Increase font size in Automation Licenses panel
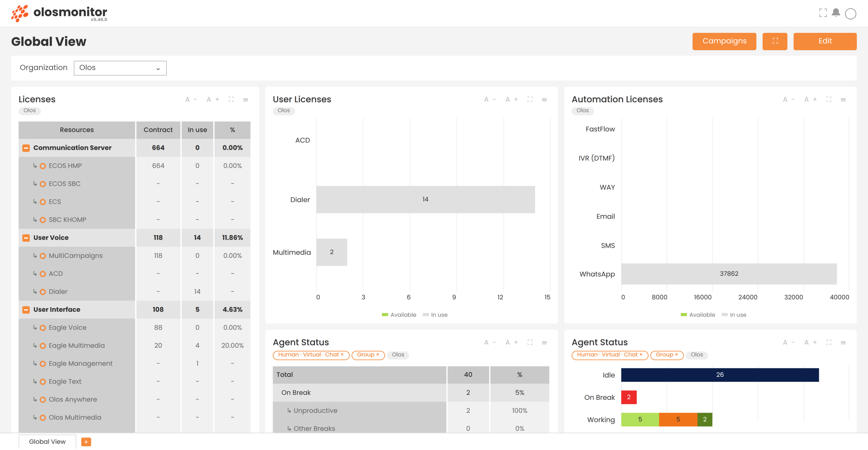 click(x=810, y=100)
